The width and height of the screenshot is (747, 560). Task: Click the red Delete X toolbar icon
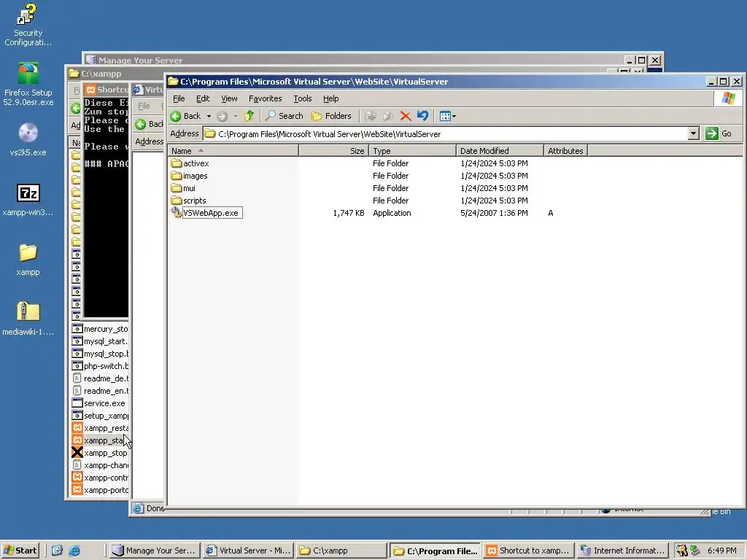(x=406, y=116)
